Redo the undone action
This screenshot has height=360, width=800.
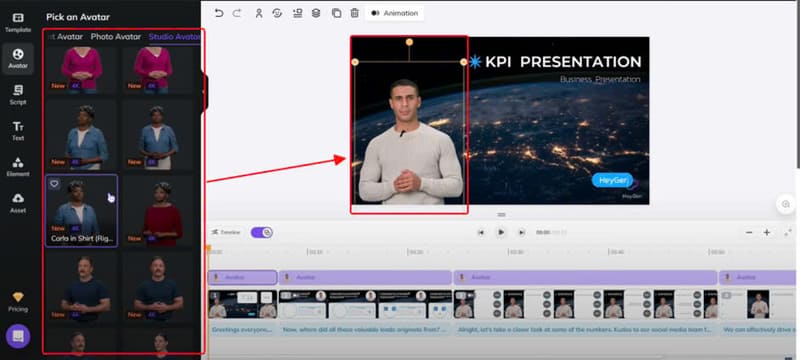pos(237,13)
